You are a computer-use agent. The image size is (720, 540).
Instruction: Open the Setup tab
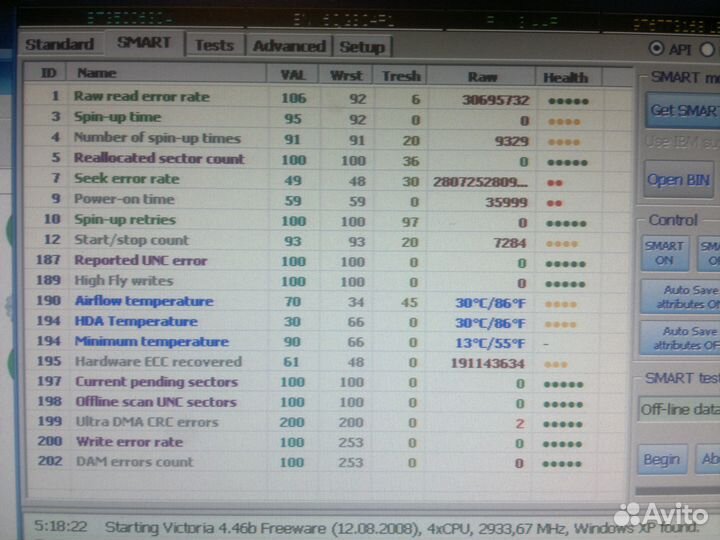point(361,46)
